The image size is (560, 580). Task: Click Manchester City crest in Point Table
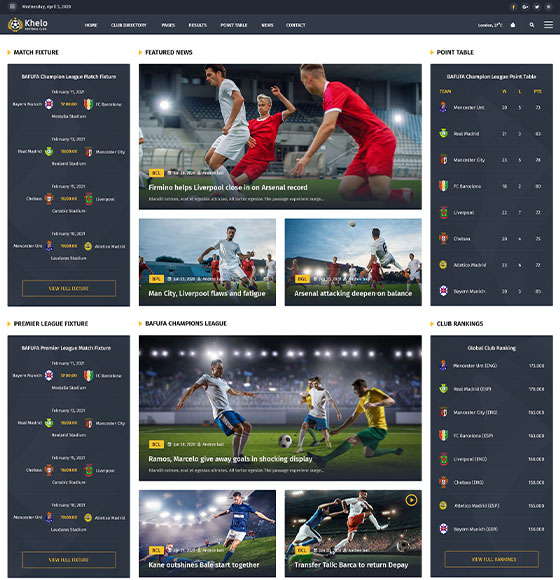[443, 160]
